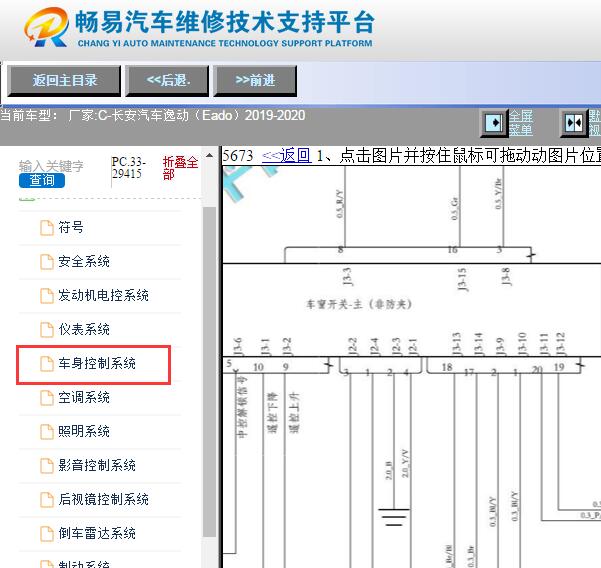This screenshot has width=601, height=568.
Task: Click the sidebar scroll up arrow
Action: click(x=209, y=155)
